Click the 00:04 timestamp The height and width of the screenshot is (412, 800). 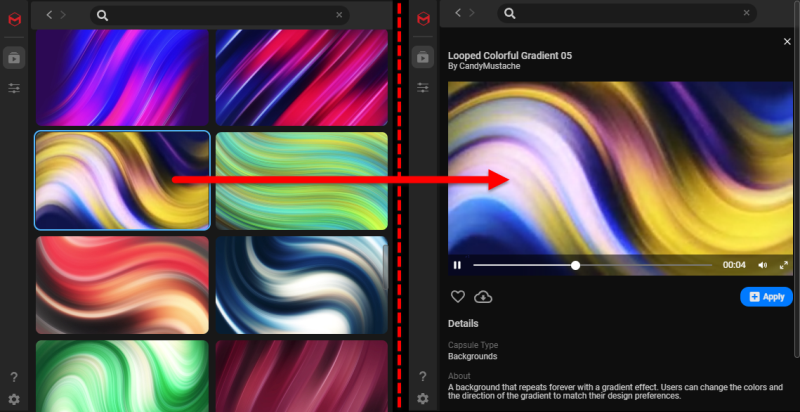734,265
